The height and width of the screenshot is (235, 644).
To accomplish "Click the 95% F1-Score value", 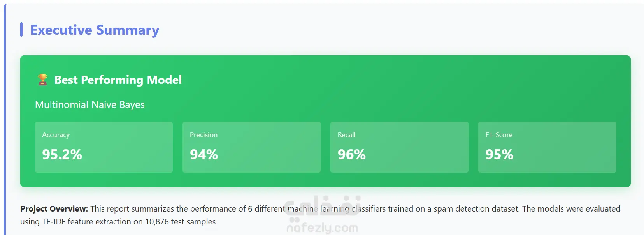I will 499,155.
